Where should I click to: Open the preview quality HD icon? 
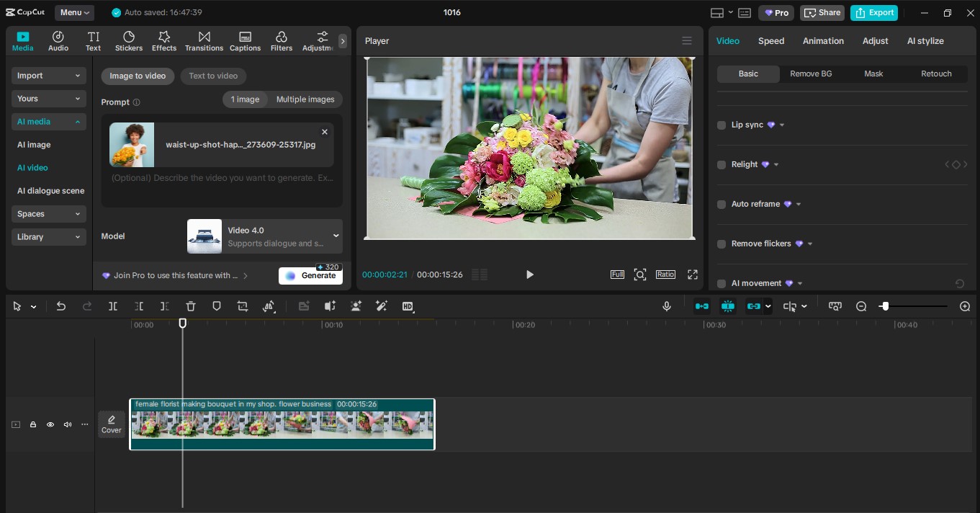(x=408, y=306)
